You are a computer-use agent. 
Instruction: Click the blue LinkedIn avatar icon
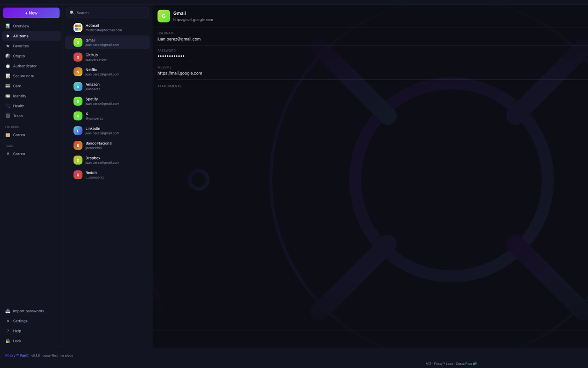[78, 131]
